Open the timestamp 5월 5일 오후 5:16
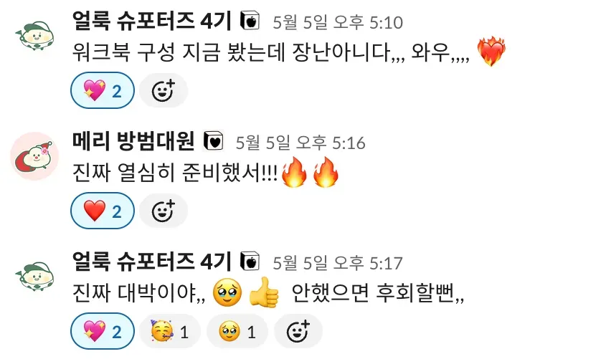The image size is (606, 364). point(300,143)
